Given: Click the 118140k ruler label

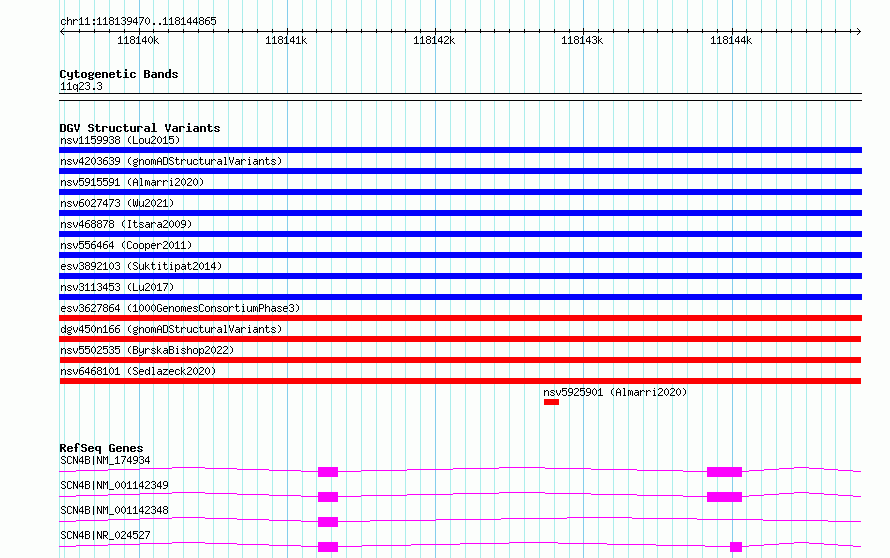Looking at the screenshot, I should coord(138,40).
